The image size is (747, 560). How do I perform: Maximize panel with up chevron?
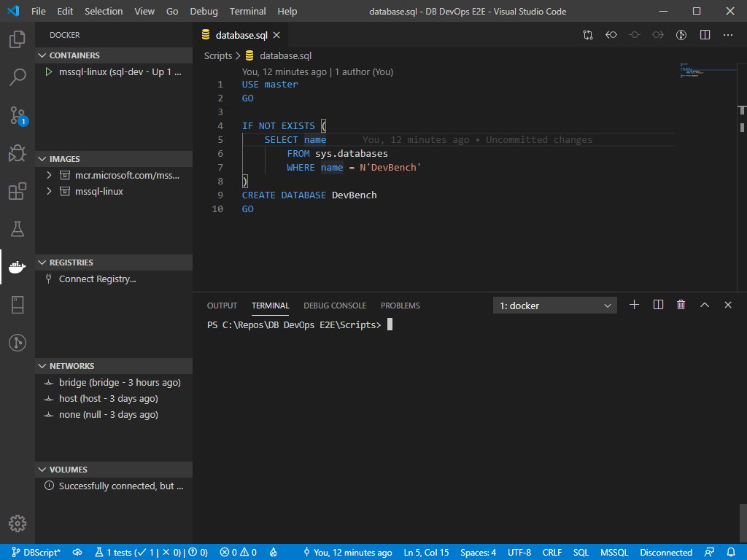[705, 305]
